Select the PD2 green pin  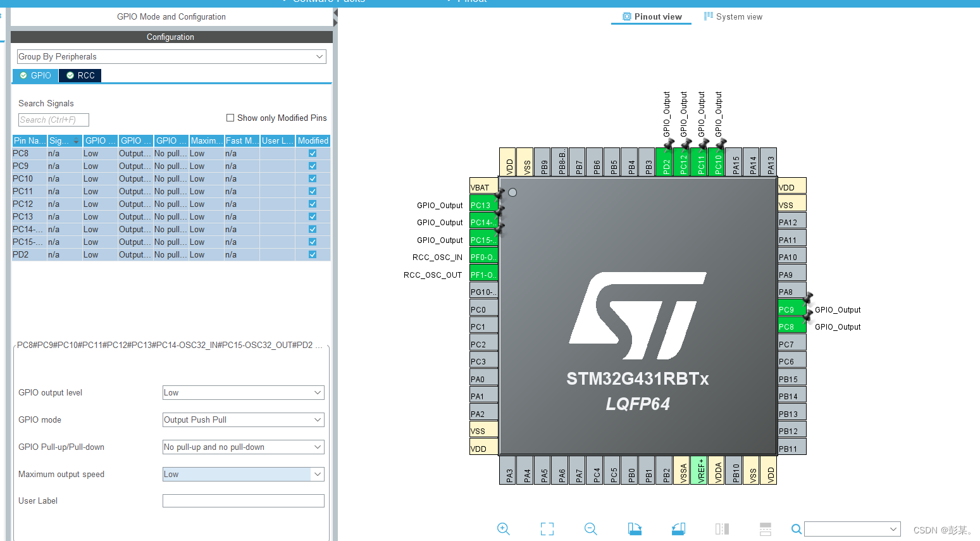coord(664,161)
